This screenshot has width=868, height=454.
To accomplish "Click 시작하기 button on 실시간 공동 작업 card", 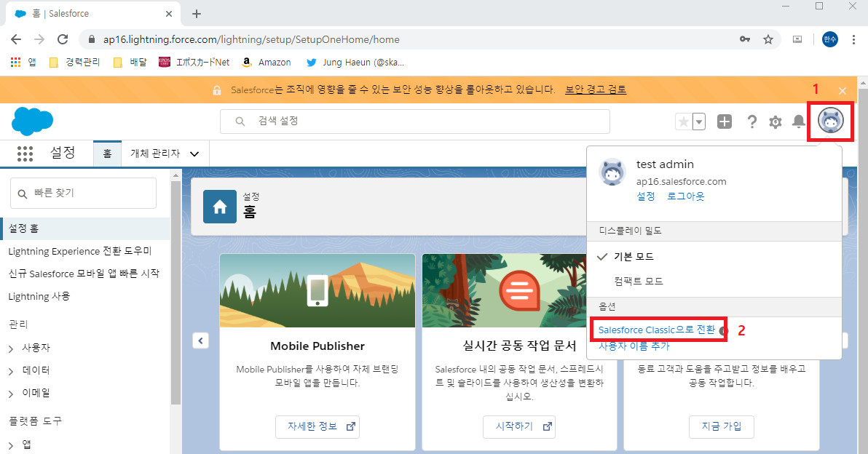I will (518, 426).
